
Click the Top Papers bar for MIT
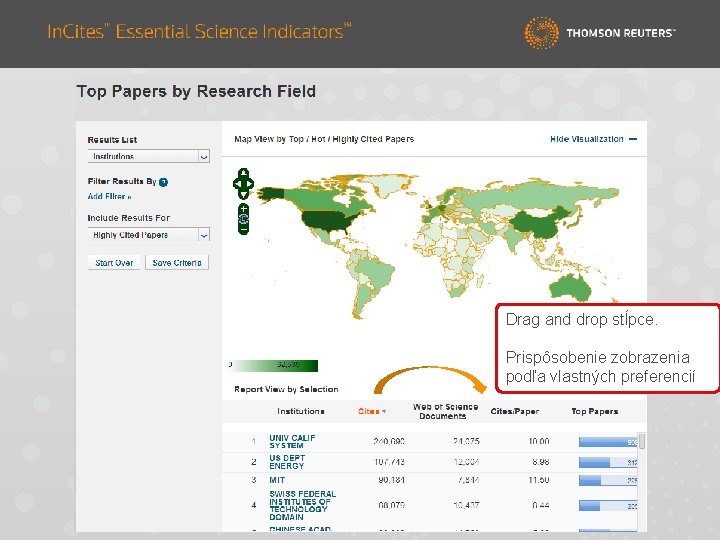tap(608, 481)
